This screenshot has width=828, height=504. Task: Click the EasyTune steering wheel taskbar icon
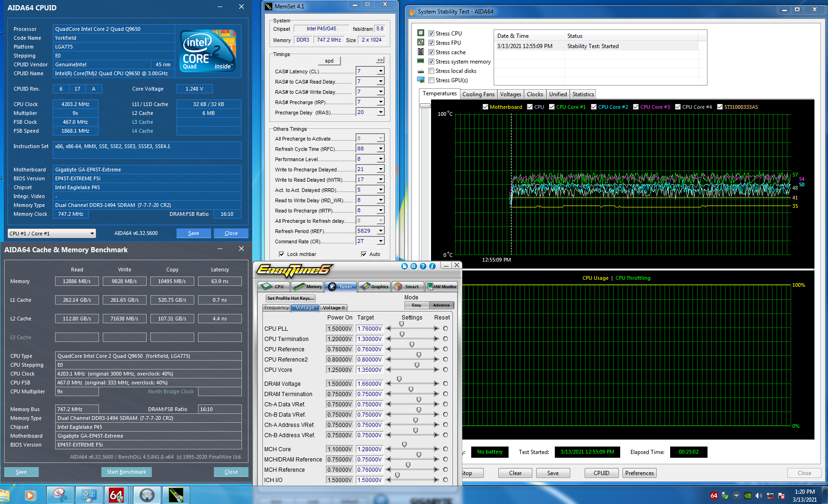click(147, 495)
